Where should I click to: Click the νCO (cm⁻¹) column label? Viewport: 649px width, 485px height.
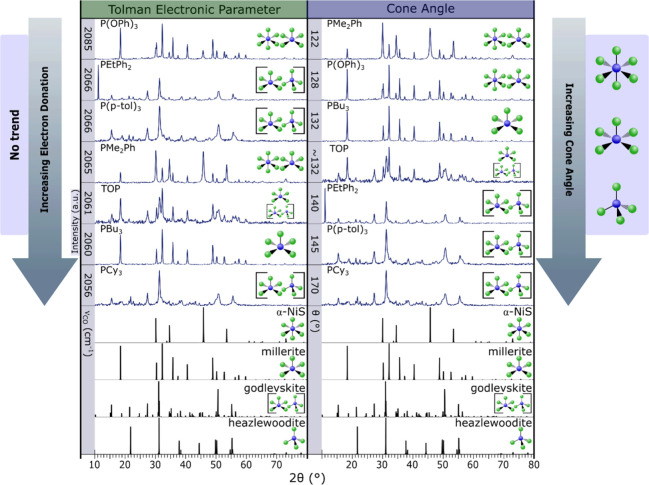click(x=88, y=335)
